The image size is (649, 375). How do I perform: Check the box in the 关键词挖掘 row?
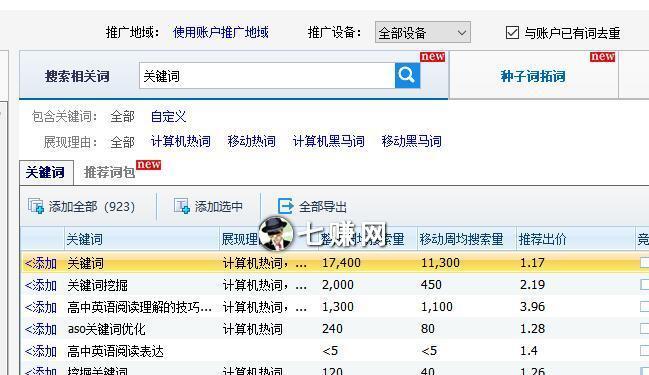click(x=644, y=284)
